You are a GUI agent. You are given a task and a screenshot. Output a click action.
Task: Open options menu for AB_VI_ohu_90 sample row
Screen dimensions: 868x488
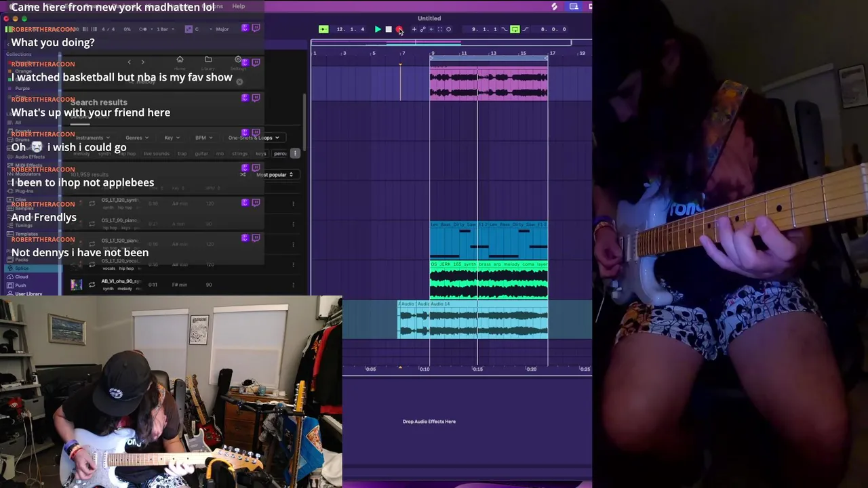tap(294, 285)
